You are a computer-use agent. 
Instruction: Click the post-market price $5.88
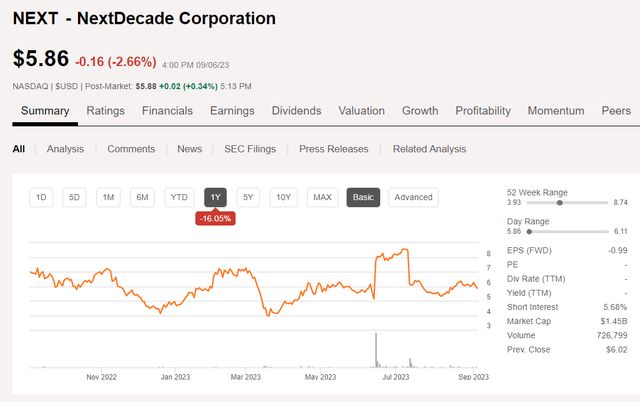146,87
